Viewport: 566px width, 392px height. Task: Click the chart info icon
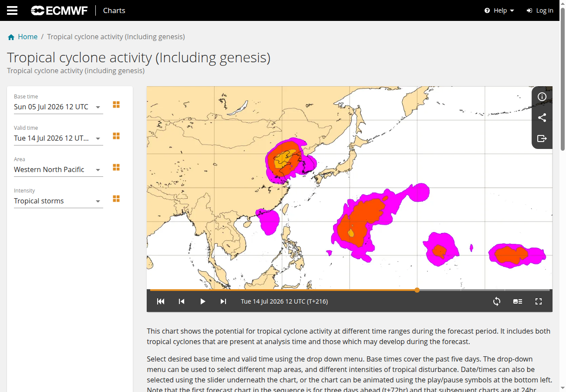542,97
